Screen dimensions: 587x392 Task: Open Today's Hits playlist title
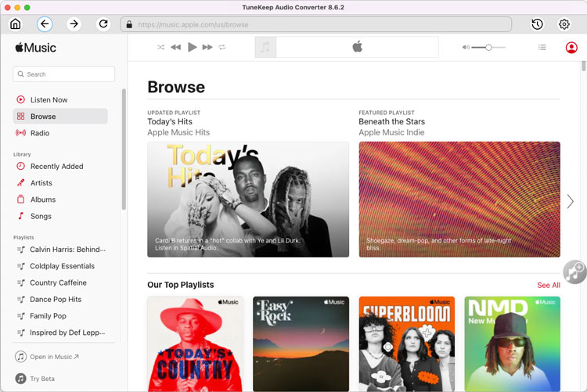tap(170, 122)
